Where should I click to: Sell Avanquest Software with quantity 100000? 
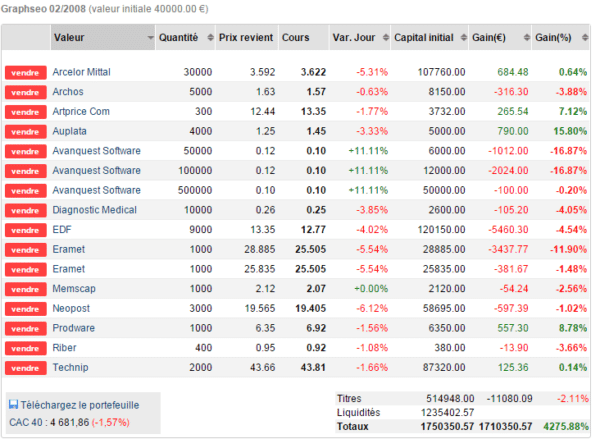[x=26, y=171]
